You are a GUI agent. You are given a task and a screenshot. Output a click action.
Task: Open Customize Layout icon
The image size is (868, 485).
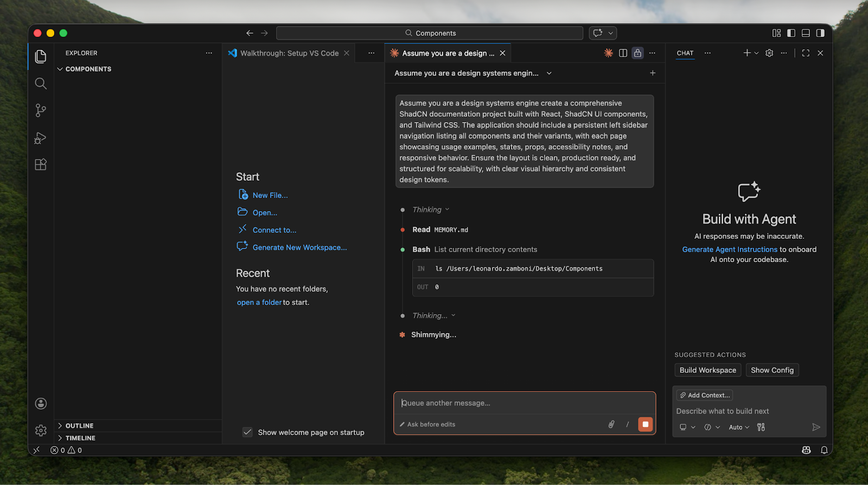(x=776, y=33)
